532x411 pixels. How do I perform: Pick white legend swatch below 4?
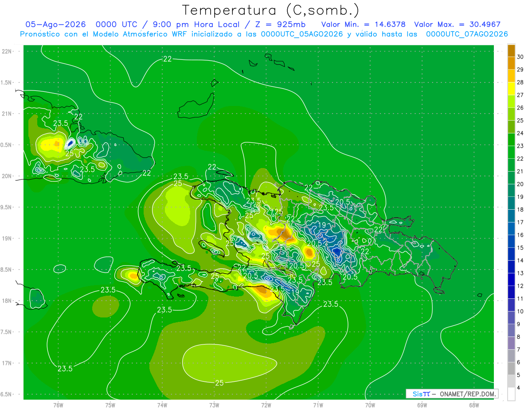pyautogui.click(x=511, y=394)
